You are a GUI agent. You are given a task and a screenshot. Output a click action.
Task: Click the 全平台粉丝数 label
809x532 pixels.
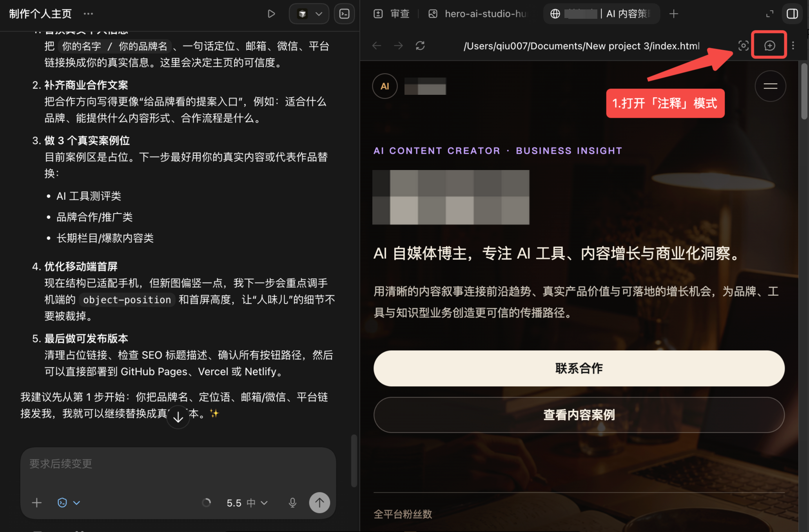click(403, 514)
